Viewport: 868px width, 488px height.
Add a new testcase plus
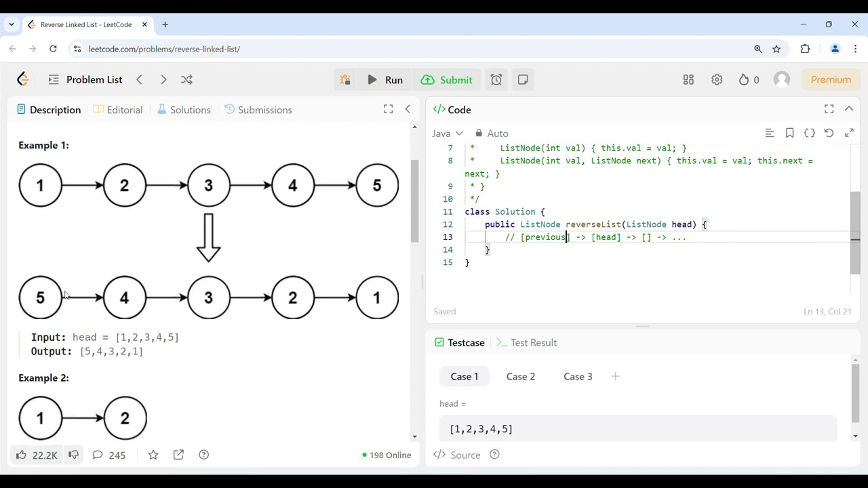615,376
